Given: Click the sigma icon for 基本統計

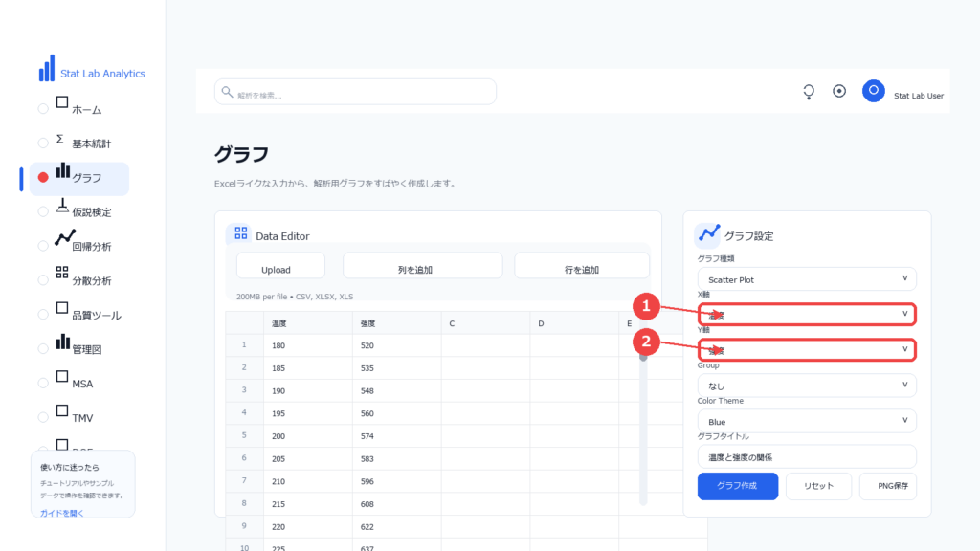Looking at the screenshot, I should (x=60, y=139).
